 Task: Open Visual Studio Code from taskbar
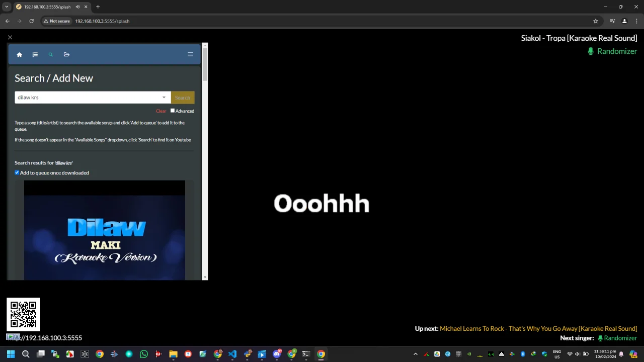232,354
